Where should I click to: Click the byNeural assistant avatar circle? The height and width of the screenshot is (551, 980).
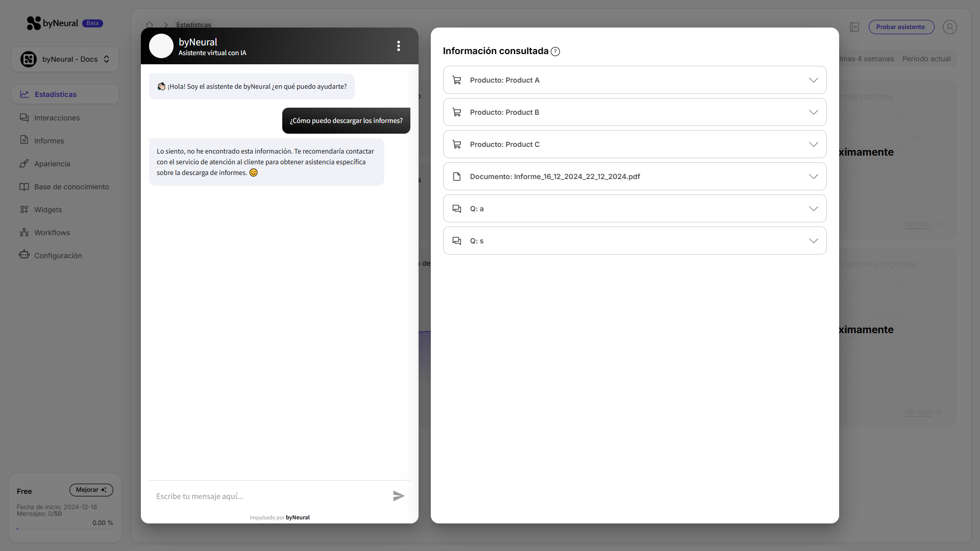click(x=161, y=46)
